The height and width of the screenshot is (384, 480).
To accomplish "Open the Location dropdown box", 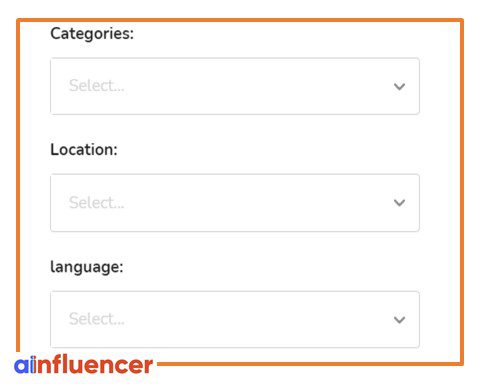I will tap(235, 203).
